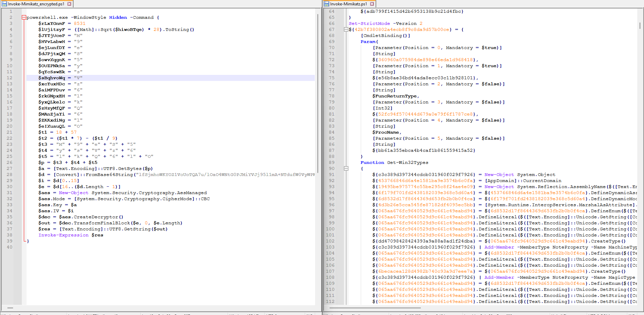
Task: Click the Set-StrictMode keyword in right pane
Action: click(369, 24)
